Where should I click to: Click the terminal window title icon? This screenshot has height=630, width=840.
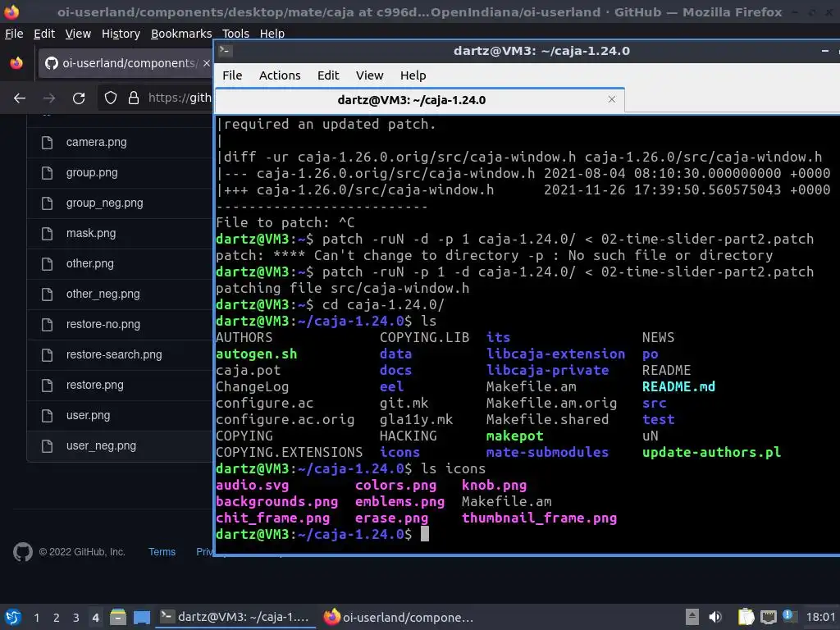225,51
